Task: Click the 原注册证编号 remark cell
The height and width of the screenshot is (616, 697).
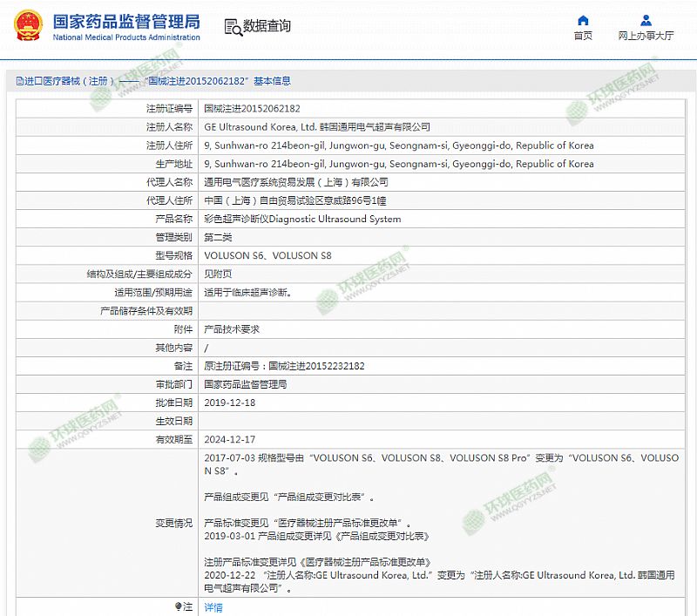Action: pyautogui.click(x=284, y=366)
